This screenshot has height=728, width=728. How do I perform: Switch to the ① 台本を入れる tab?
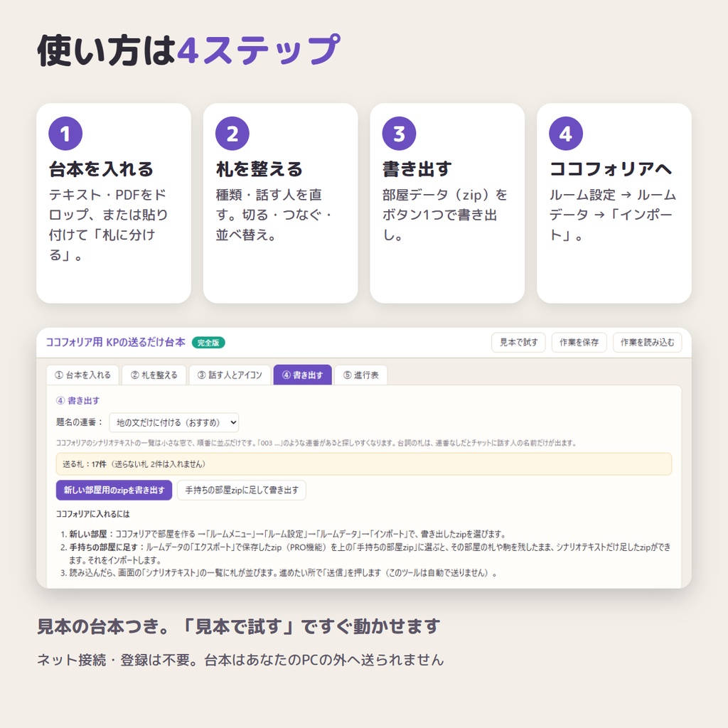pyautogui.click(x=82, y=375)
